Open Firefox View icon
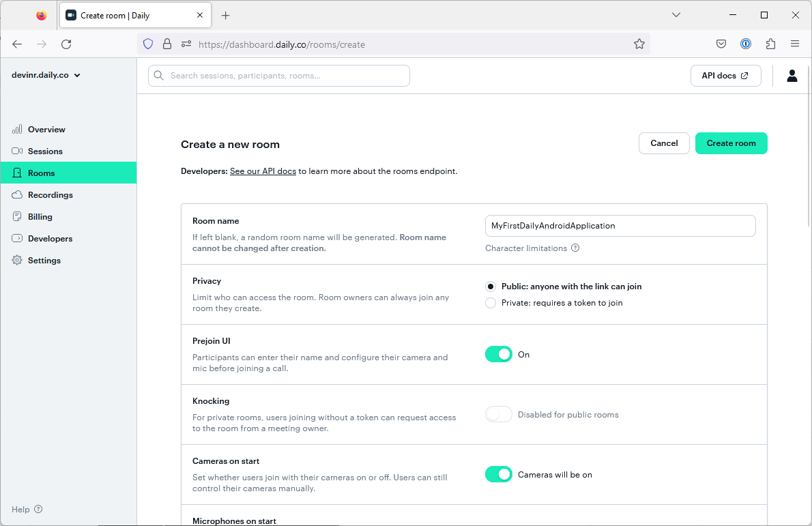 42,16
